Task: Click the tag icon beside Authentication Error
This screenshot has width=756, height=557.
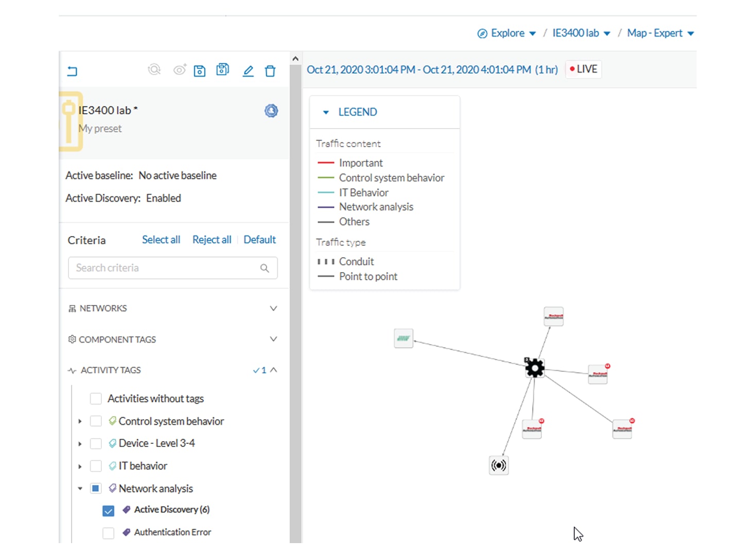Action: point(127,532)
